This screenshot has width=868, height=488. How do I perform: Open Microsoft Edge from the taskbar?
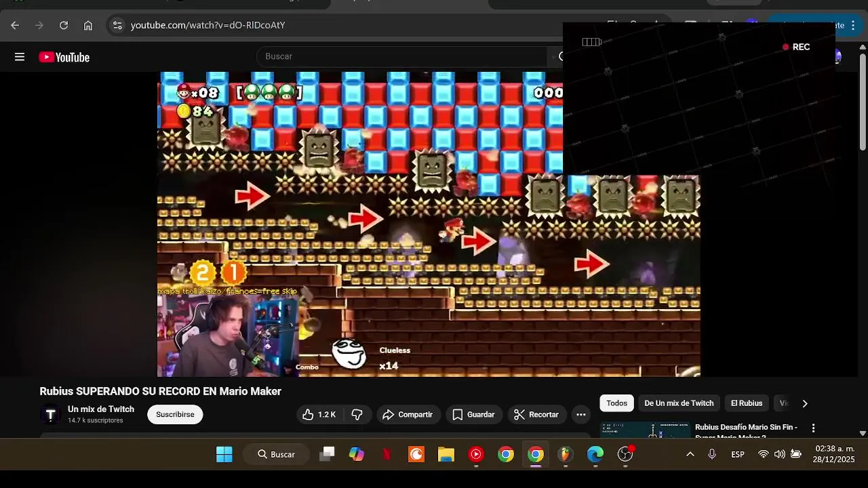click(595, 454)
